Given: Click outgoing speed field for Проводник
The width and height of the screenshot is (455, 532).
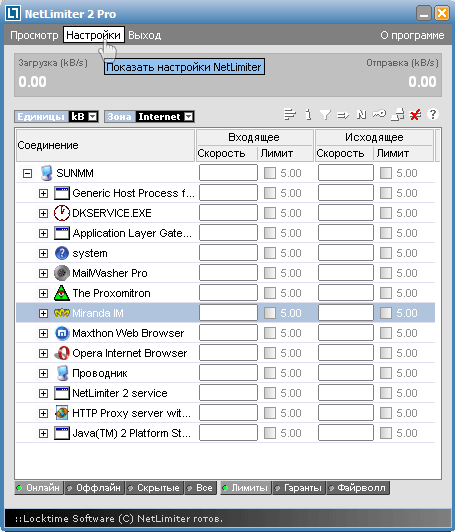Looking at the screenshot, I should tap(345, 373).
